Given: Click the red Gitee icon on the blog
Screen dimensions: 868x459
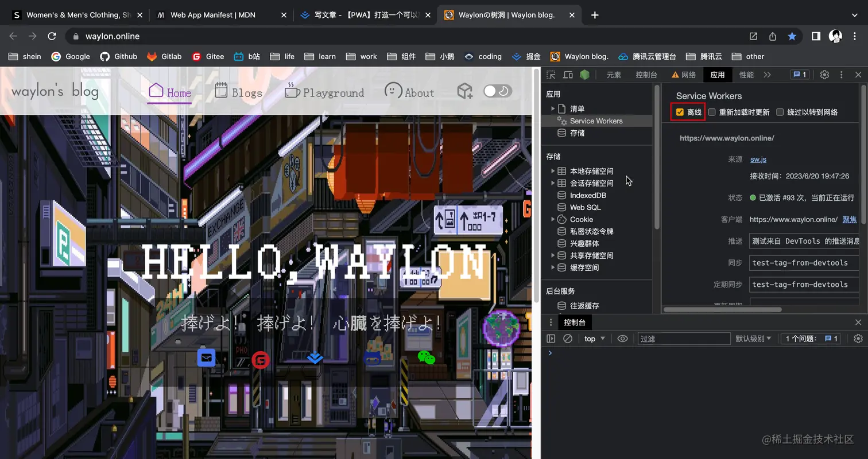Looking at the screenshot, I should 261,360.
